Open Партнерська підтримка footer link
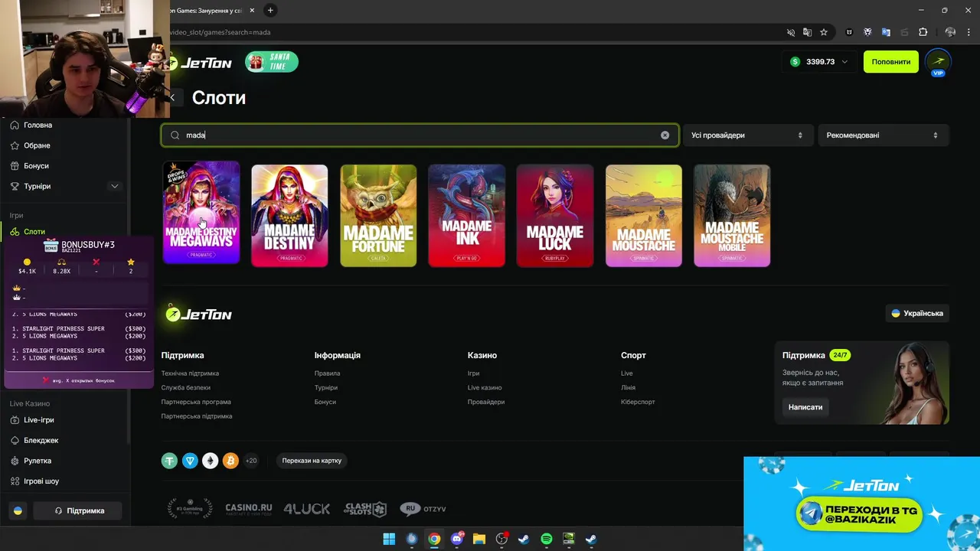Screen dimensions: 980x551 pyautogui.click(x=197, y=416)
